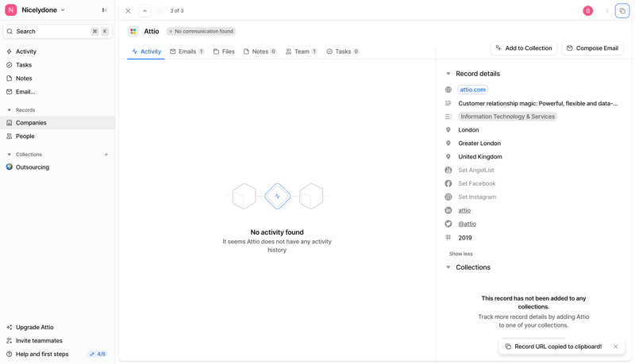The image size is (635, 364).
Task: Switch to the Files tab
Action: pos(224,52)
